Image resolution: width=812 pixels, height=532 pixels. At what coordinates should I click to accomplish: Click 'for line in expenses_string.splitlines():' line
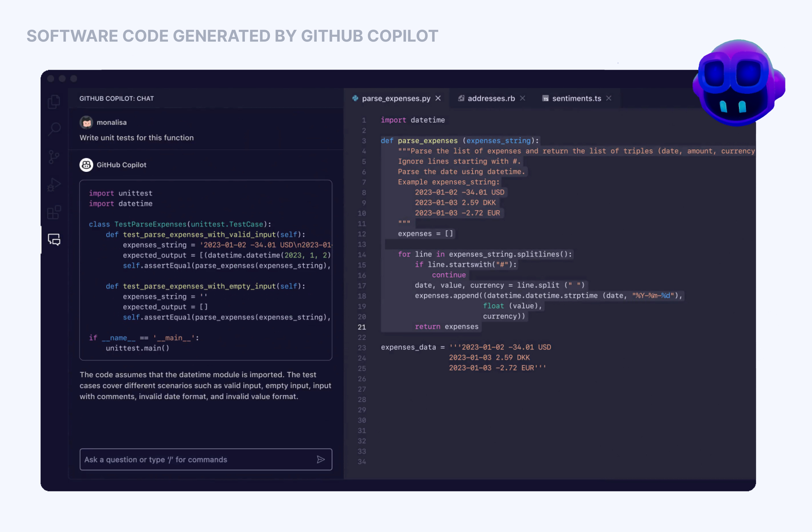485,254
